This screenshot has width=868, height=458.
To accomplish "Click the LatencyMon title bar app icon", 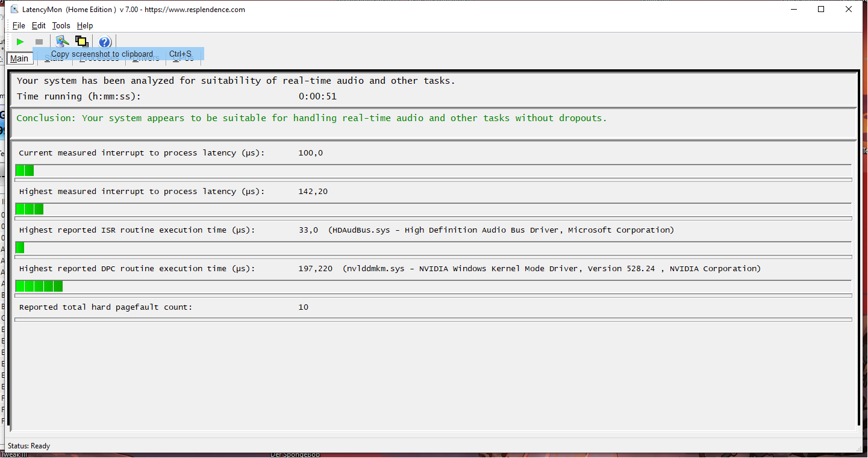I will (14, 9).
